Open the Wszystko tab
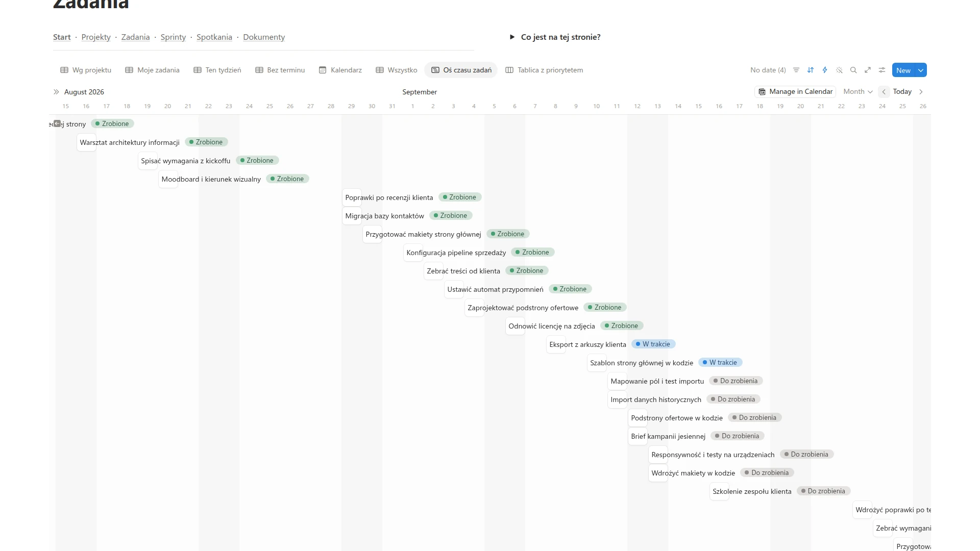The width and height of the screenshot is (980, 551). [x=397, y=70]
